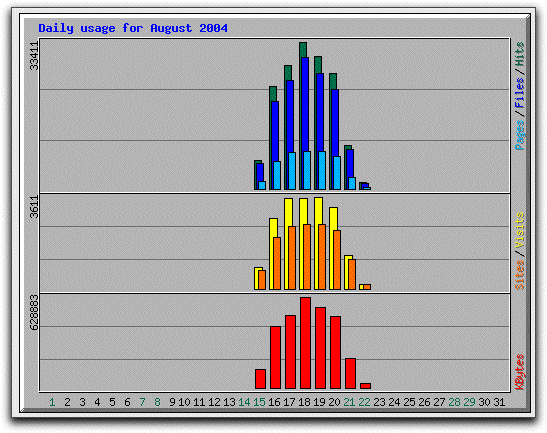Click the red KBytes bar for day 15
Viewport: 547px width, 433px height.
pos(260,379)
